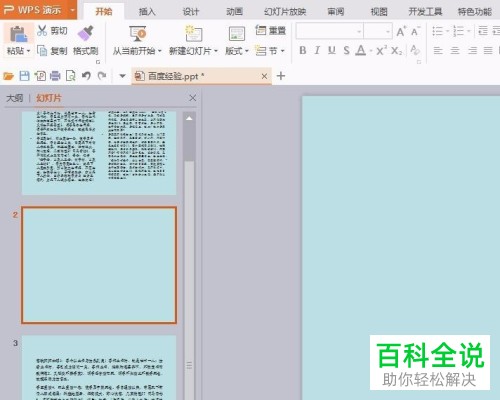This screenshot has height=400, width=500.
Task: Toggle text shadow S button
Action: coord(347,50)
